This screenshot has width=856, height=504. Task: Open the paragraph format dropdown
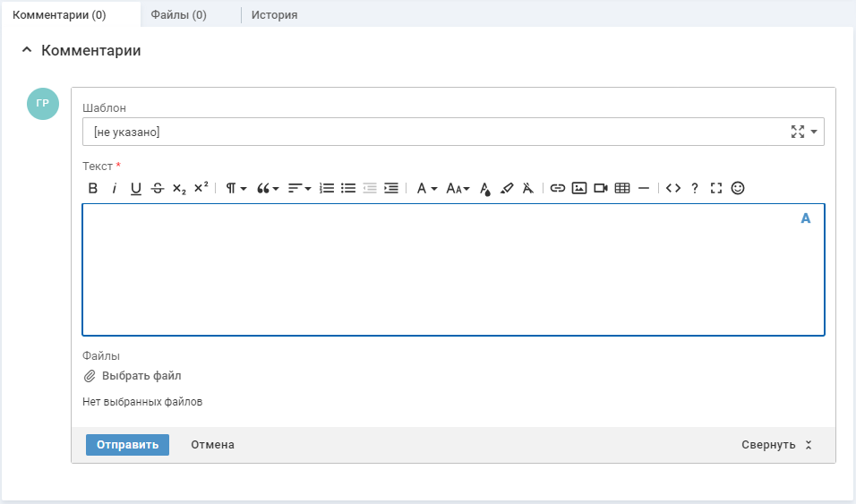235,188
